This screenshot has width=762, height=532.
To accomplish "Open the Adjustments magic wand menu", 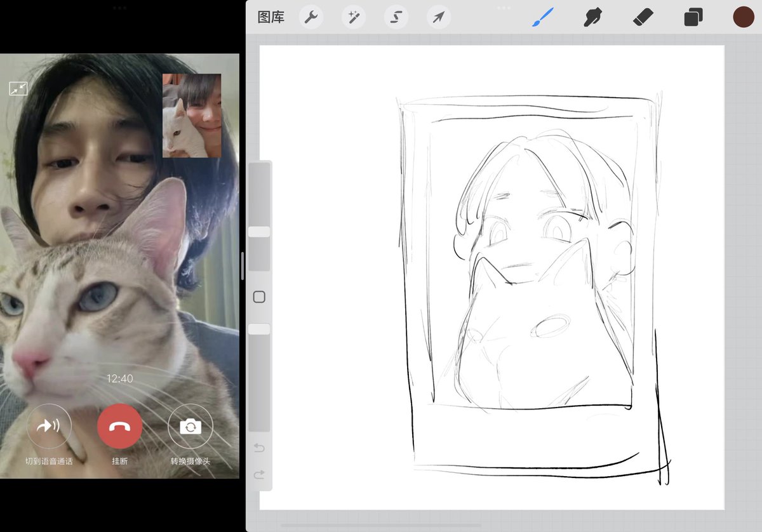I will click(354, 17).
